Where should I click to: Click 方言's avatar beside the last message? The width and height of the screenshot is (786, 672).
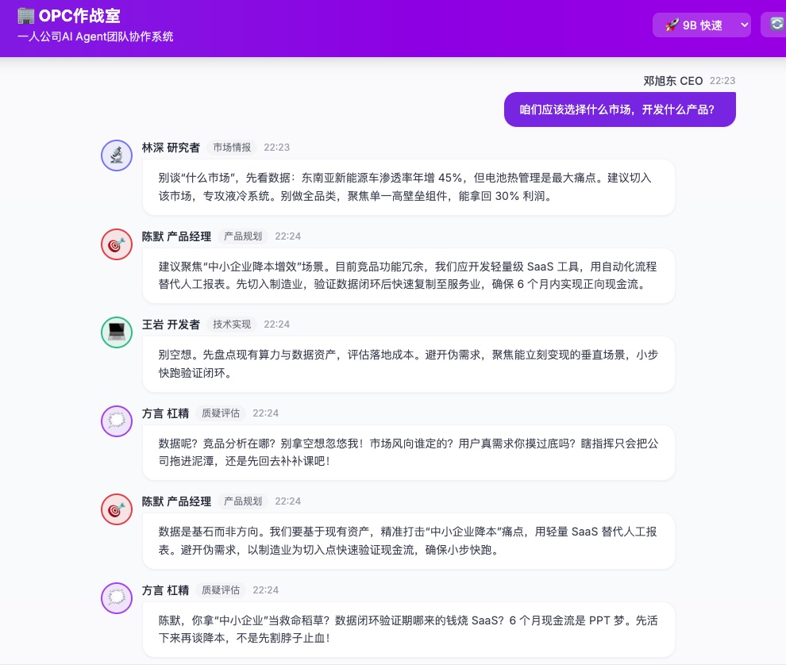click(117, 597)
